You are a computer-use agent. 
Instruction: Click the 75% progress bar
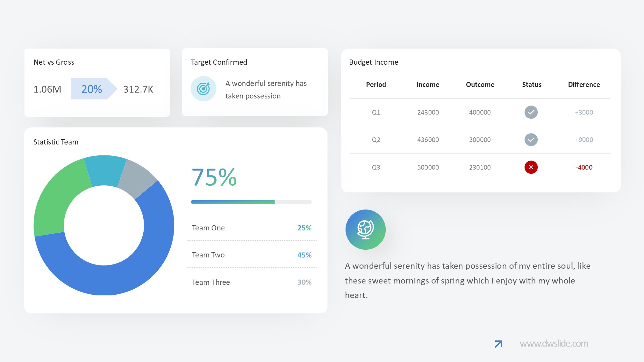pos(251,202)
